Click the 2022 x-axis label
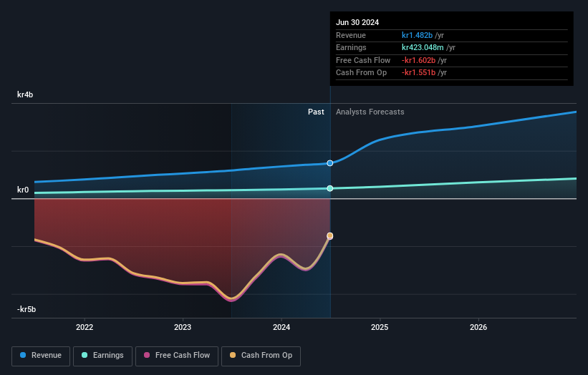The height and width of the screenshot is (375, 588). [85, 327]
